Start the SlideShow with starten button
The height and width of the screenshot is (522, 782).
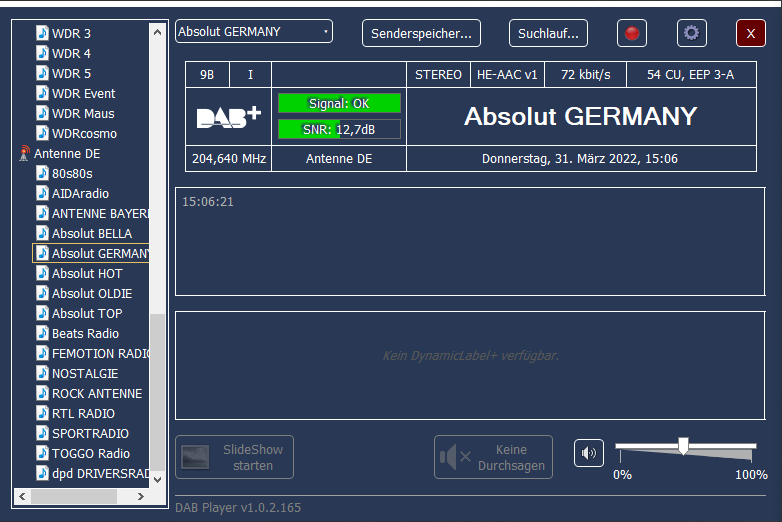235,457
